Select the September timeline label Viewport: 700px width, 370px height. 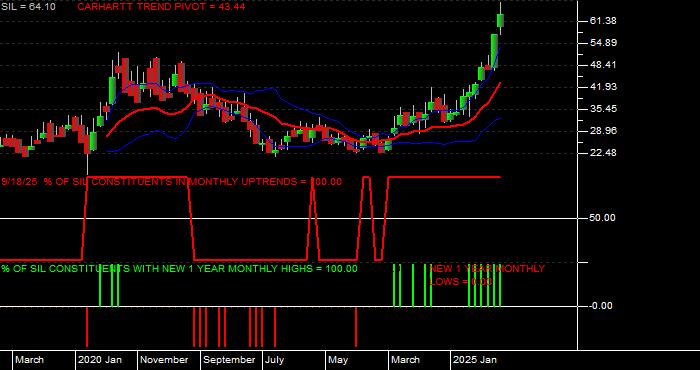pos(229,360)
